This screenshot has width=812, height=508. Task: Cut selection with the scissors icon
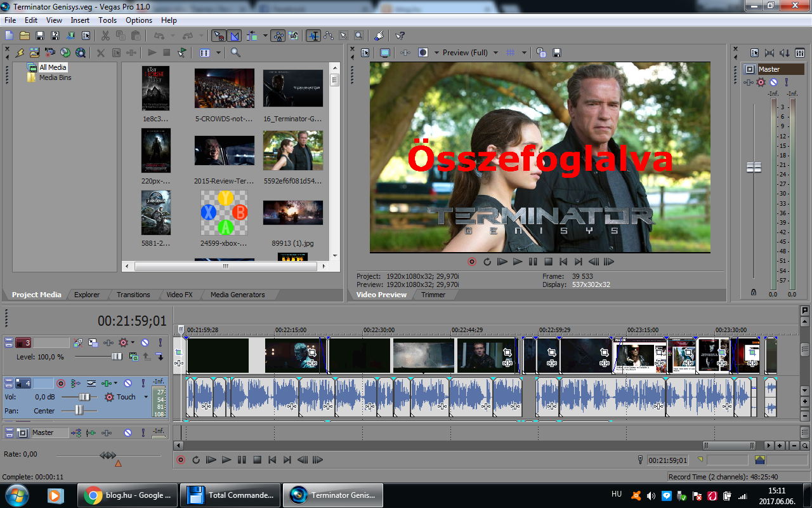(x=105, y=36)
